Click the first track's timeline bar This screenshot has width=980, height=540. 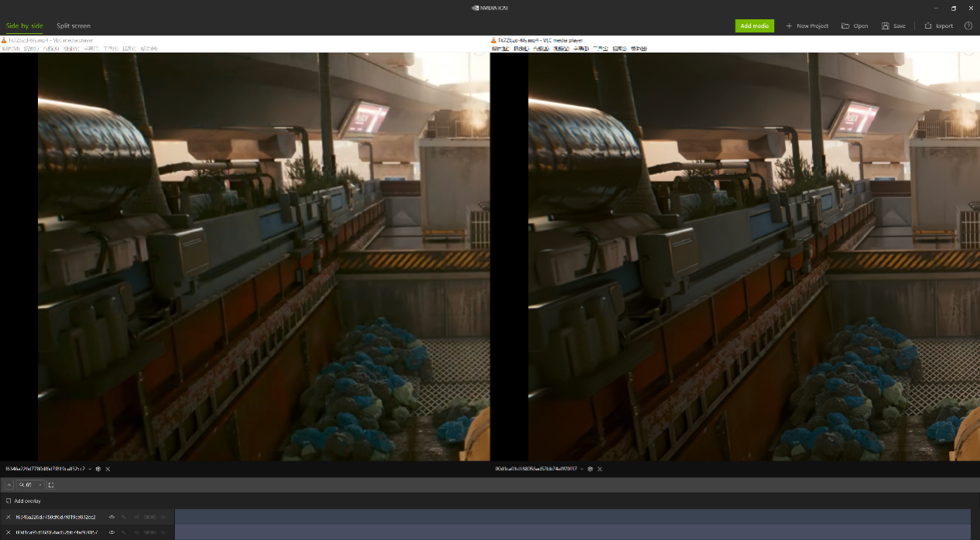tap(572, 517)
